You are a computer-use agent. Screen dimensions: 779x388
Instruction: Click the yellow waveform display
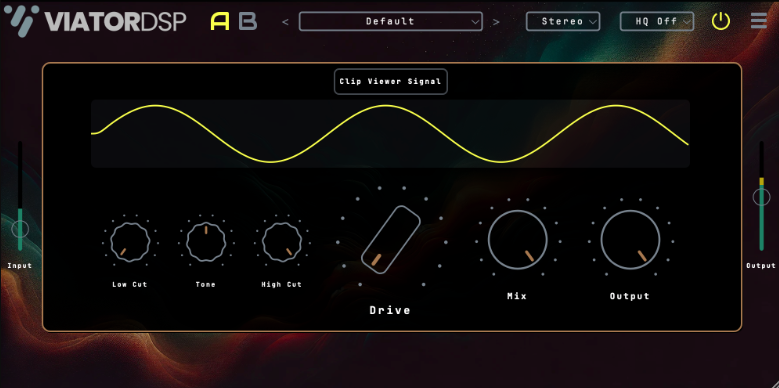390,134
